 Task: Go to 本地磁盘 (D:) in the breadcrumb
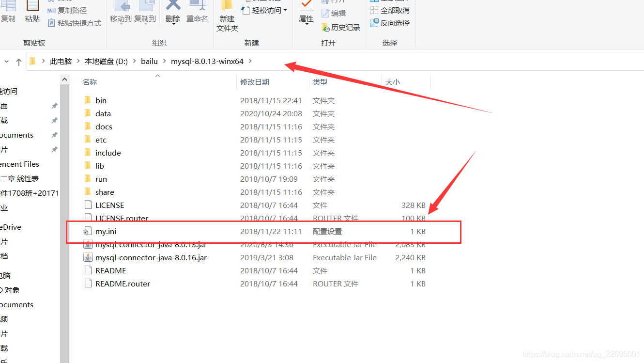(106, 62)
